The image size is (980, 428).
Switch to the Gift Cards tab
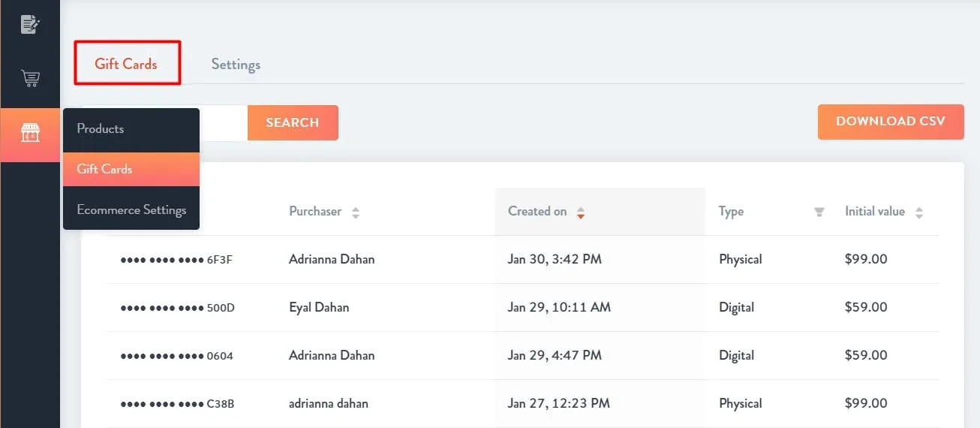[127, 63]
